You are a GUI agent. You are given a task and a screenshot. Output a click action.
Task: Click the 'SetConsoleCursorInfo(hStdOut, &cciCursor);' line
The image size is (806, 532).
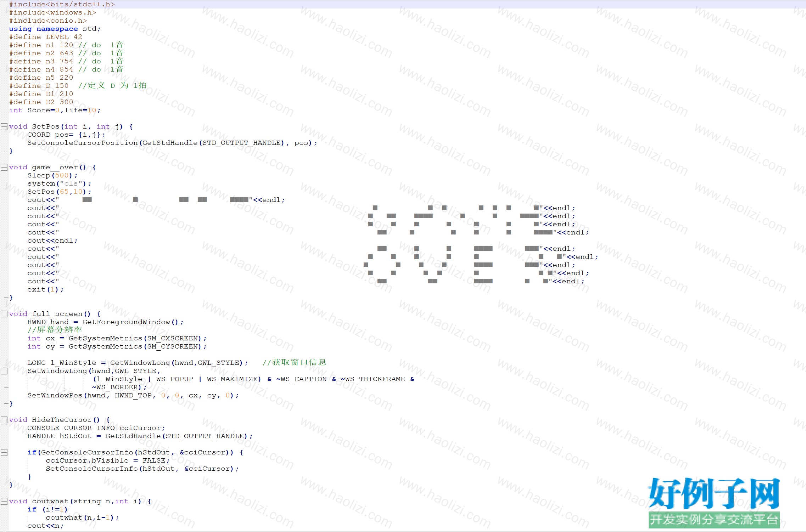point(142,469)
